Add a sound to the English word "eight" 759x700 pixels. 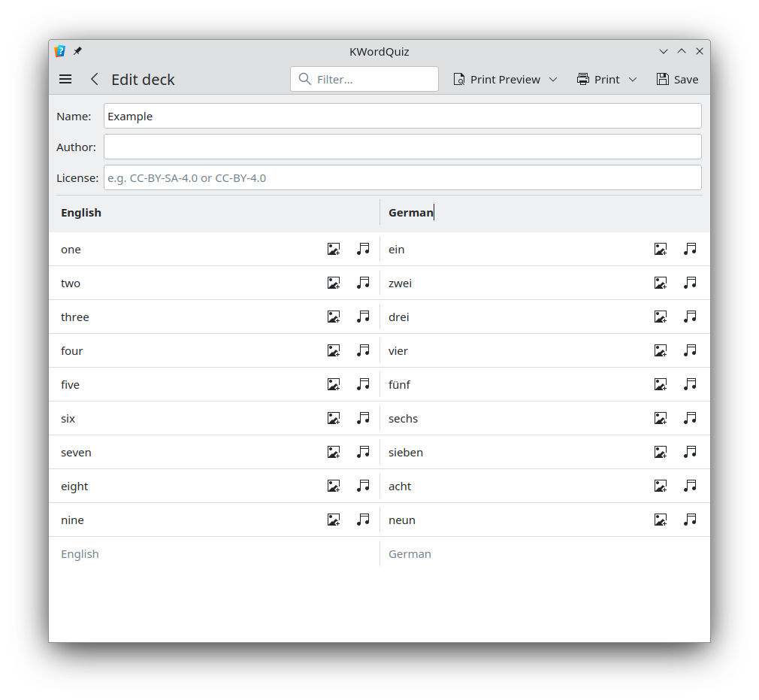364,486
